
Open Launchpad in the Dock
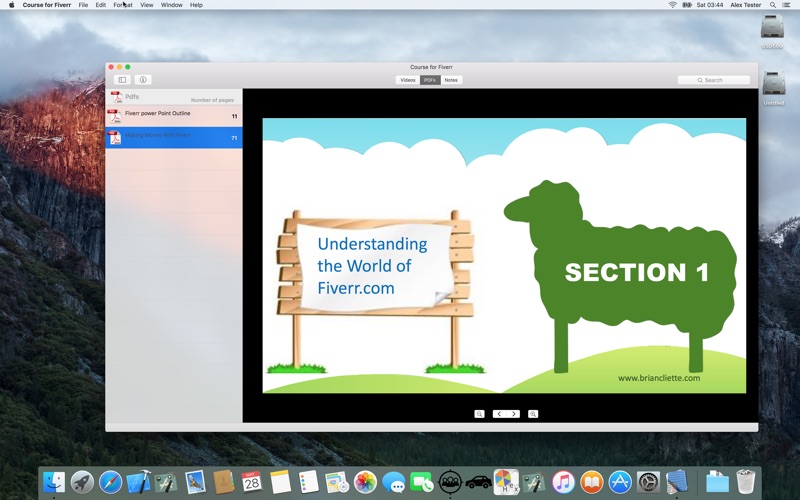click(x=82, y=482)
